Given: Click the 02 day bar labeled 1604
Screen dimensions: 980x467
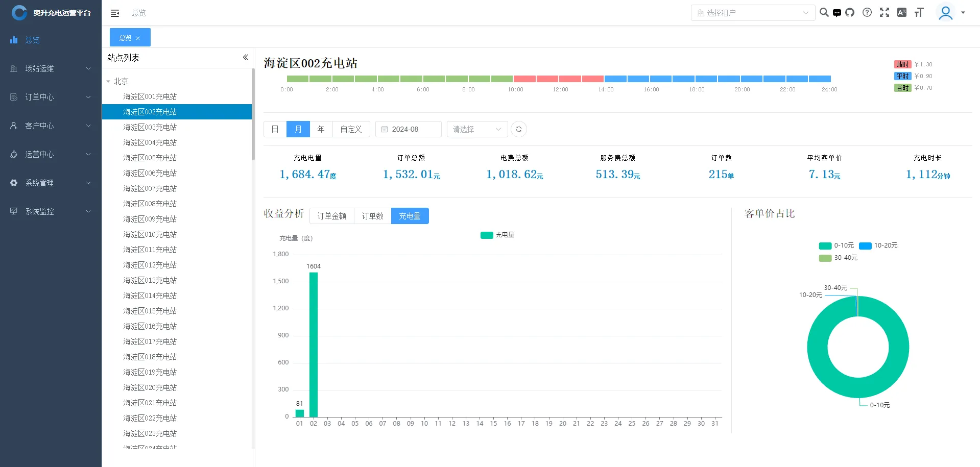Looking at the screenshot, I should pos(314,345).
